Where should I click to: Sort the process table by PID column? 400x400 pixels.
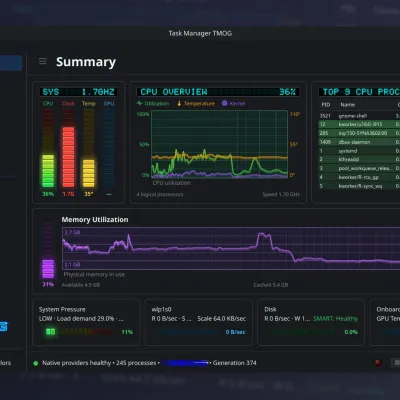[326, 105]
